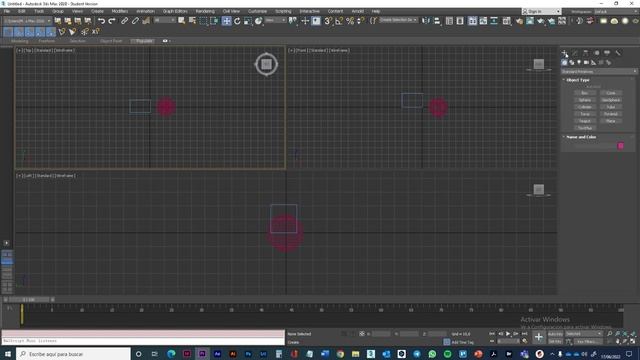This screenshot has height=360, width=640.
Task: Activate the Select and Move tool
Action: click(227, 21)
